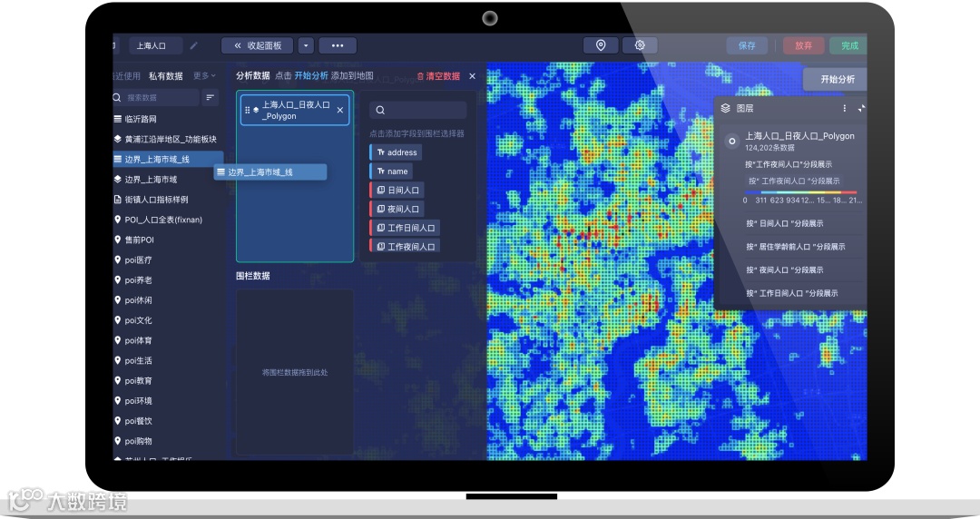This screenshot has width=980, height=519.
Task: Click the population color legend gradient bar
Action: (x=800, y=192)
